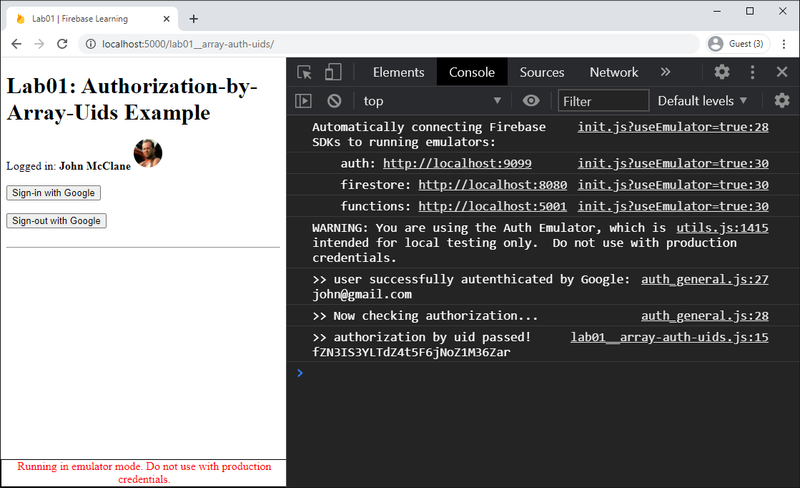Open auth_general.js:28 source link

click(705, 316)
